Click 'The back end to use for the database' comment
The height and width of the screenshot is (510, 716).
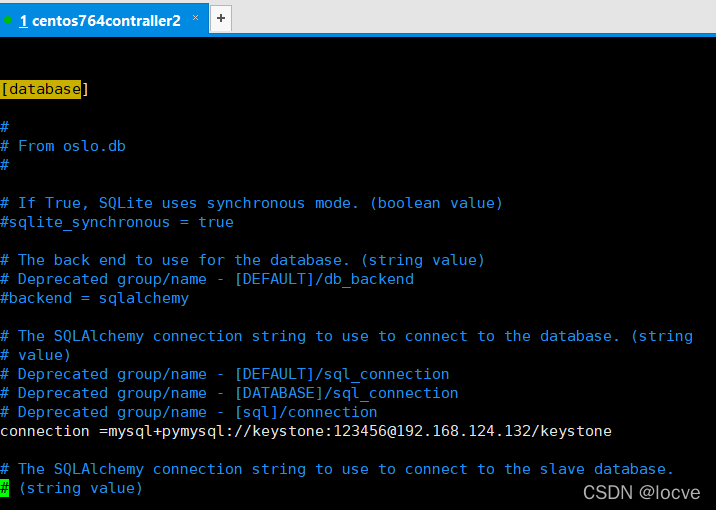click(242, 260)
